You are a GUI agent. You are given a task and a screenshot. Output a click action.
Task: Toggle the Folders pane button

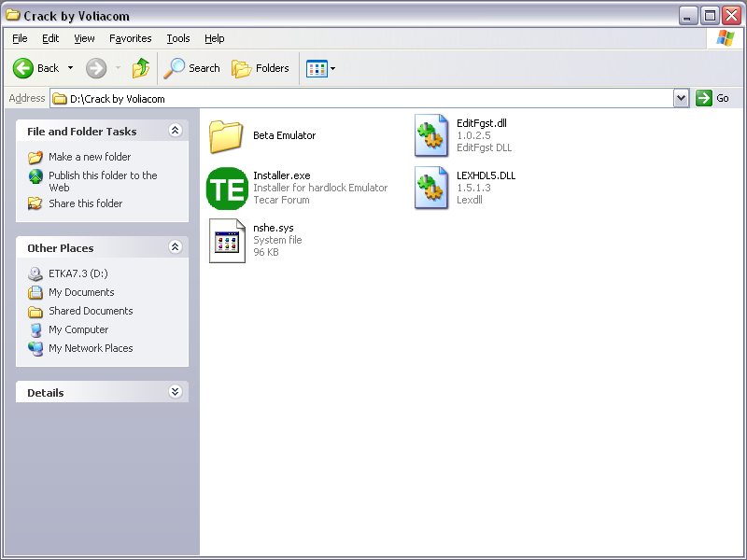pyautogui.click(x=261, y=68)
